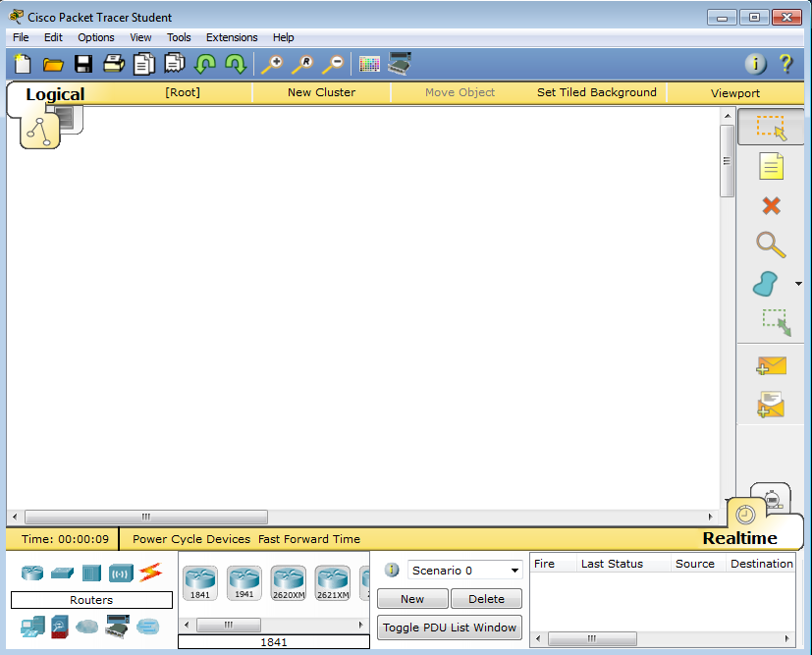Open the Edit menu
812x655 pixels.
tap(53, 37)
